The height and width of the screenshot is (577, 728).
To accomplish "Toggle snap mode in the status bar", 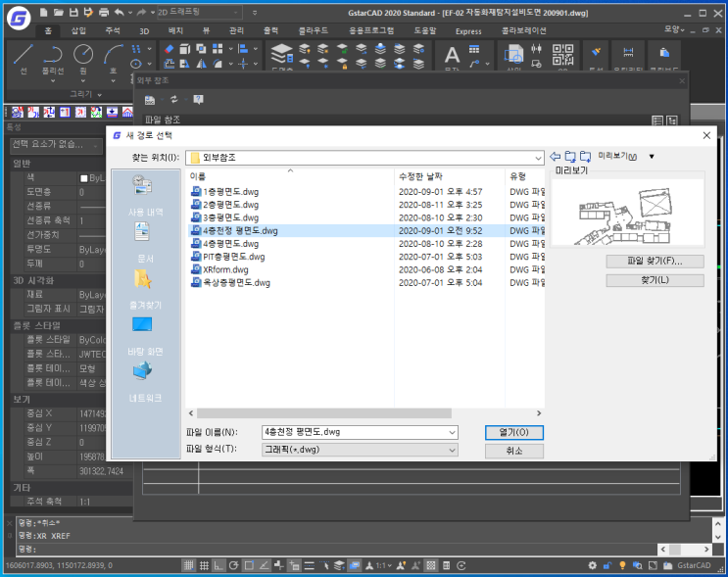I will point(188,565).
